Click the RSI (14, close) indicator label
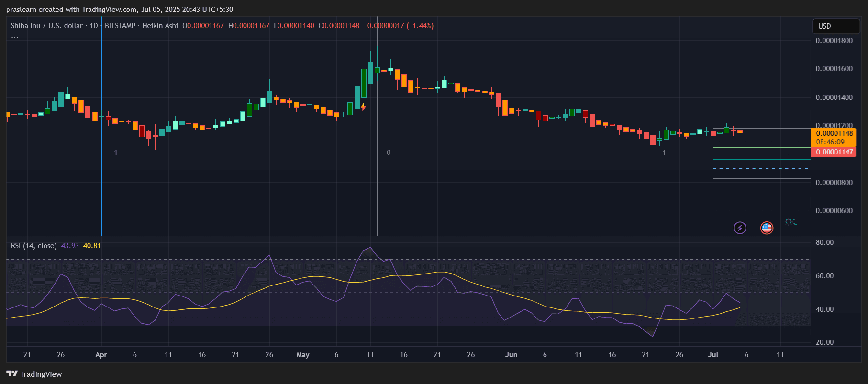Image resolution: width=868 pixels, height=384 pixels. pos(33,246)
